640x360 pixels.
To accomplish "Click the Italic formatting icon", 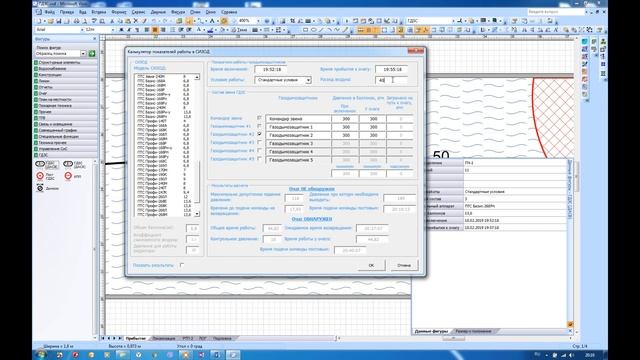I will point(129,30).
